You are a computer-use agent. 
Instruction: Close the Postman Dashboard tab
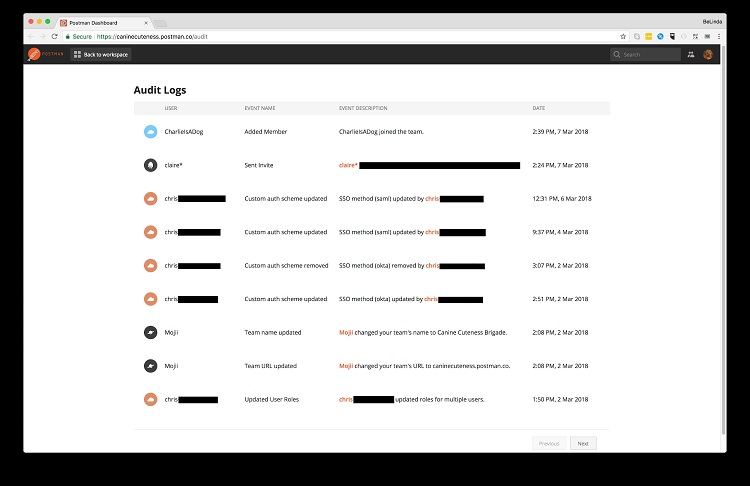coord(146,22)
